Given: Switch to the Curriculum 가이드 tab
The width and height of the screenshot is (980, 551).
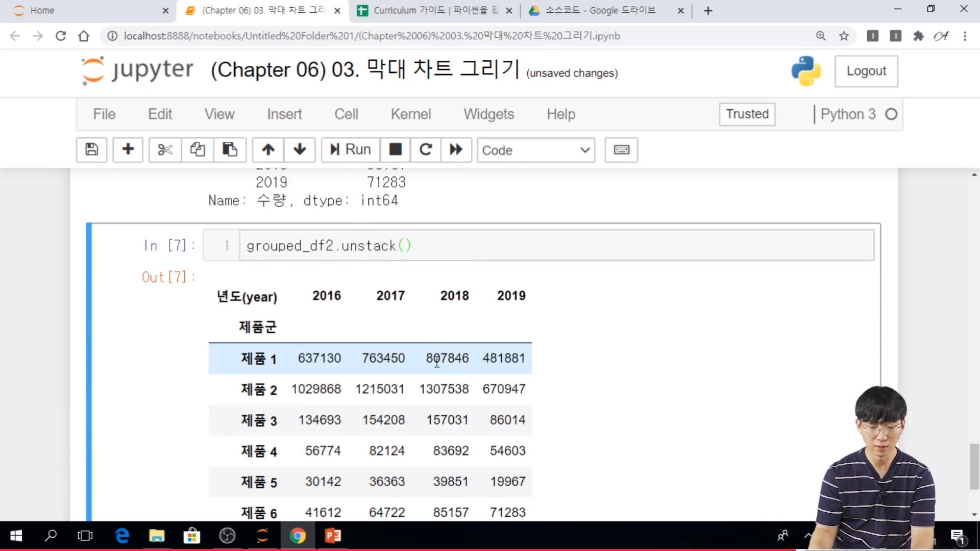Looking at the screenshot, I should point(434,10).
